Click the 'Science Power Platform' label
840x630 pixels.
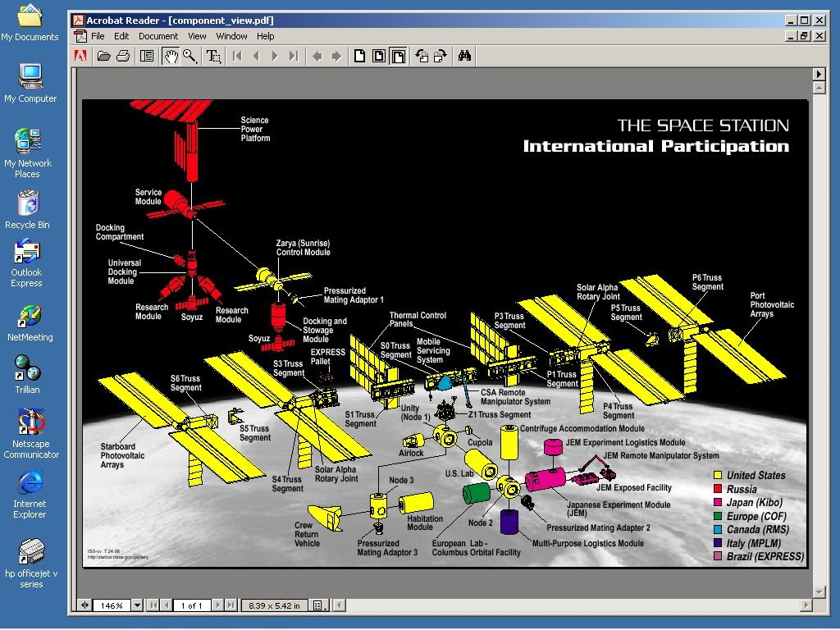point(255,129)
